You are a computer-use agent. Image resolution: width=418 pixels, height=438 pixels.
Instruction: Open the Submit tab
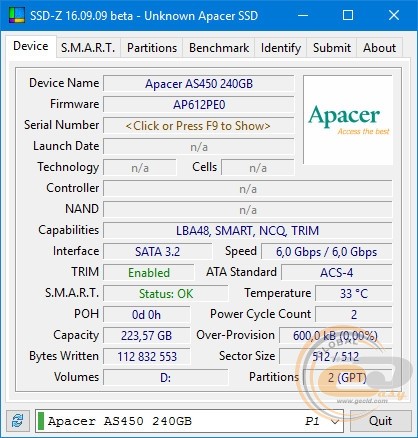click(x=332, y=48)
